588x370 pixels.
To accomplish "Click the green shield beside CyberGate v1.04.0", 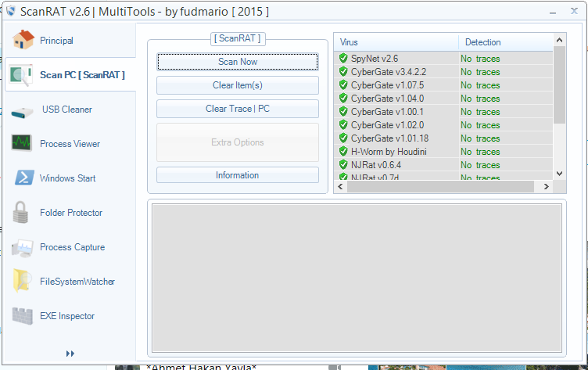I will 343,98.
